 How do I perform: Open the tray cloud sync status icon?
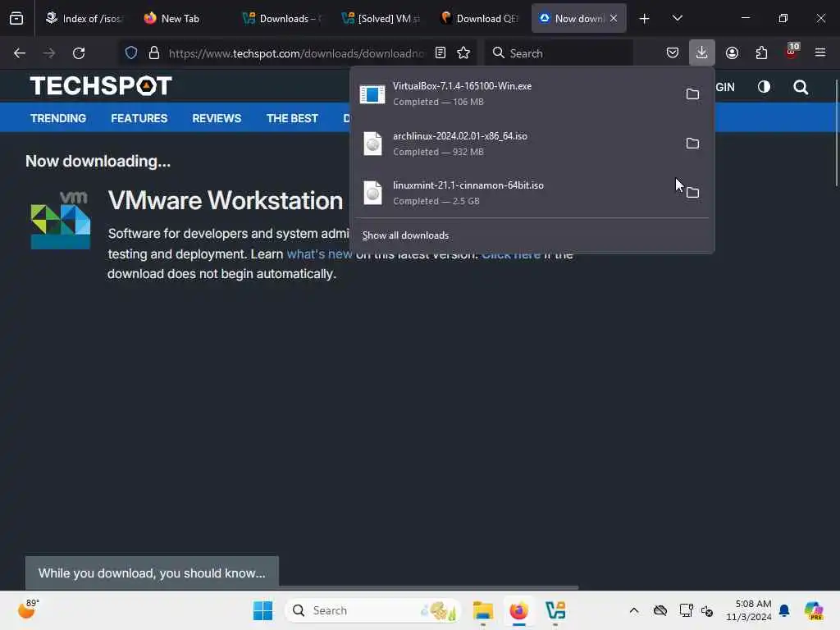(x=660, y=610)
